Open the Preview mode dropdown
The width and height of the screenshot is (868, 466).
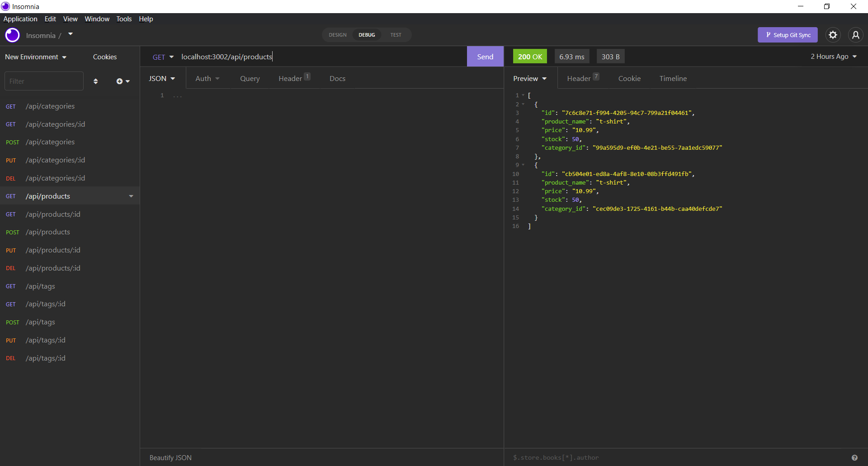pyautogui.click(x=529, y=78)
